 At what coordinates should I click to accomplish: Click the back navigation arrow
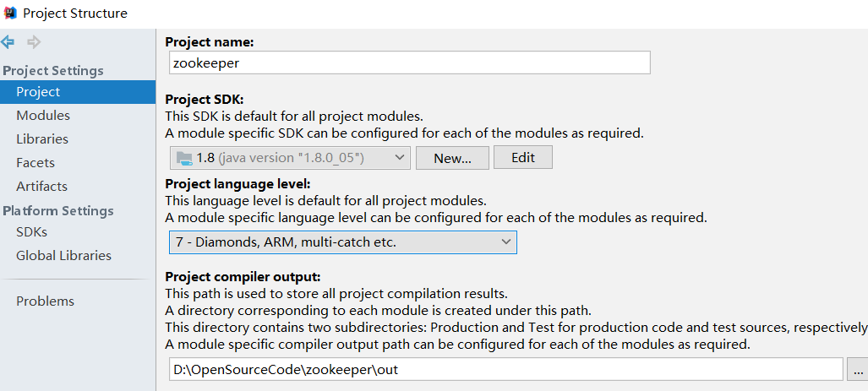pos(8,41)
